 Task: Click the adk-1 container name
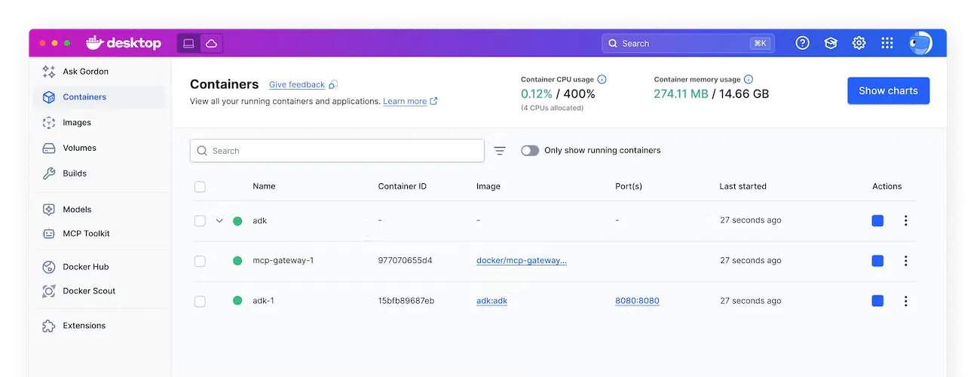click(x=263, y=301)
